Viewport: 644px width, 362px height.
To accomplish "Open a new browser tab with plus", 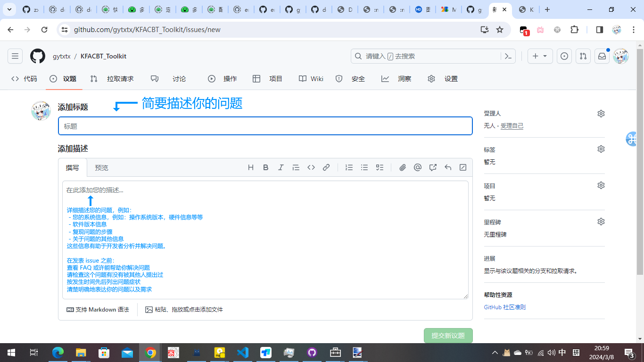I will pyautogui.click(x=547, y=9).
